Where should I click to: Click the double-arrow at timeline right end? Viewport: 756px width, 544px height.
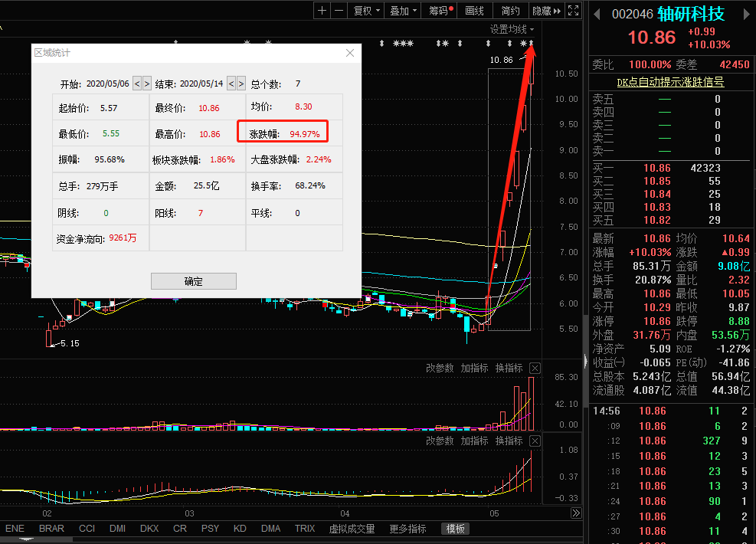(x=576, y=513)
